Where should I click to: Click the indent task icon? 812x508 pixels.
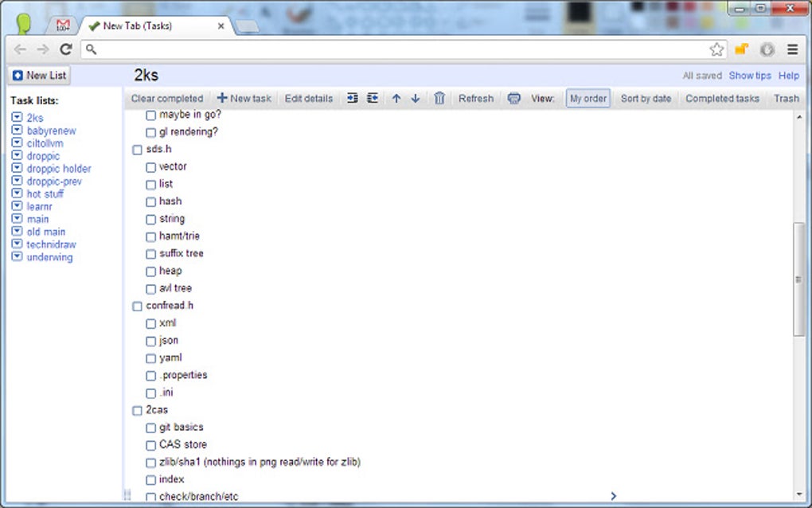pyautogui.click(x=352, y=99)
